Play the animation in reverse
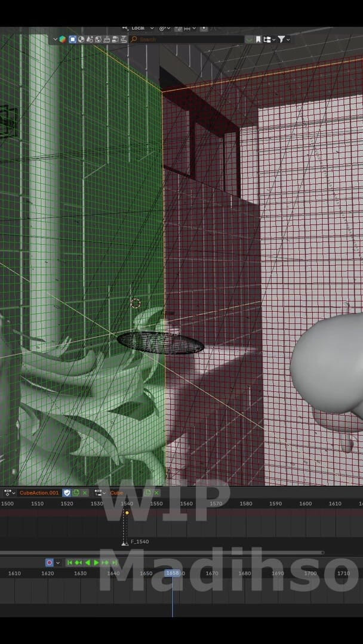The width and height of the screenshot is (363, 644). (88, 563)
